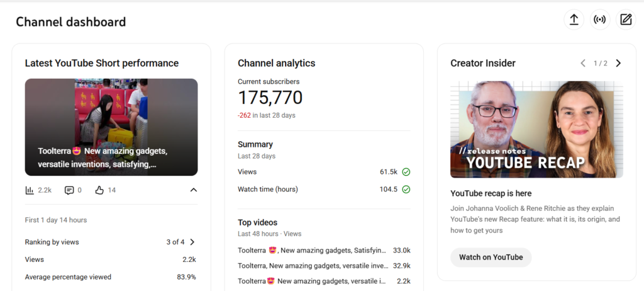Open the YouTube Recap video thumbnail
Image resolution: width=644 pixels, height=291 pixels.
click(536, 129)
